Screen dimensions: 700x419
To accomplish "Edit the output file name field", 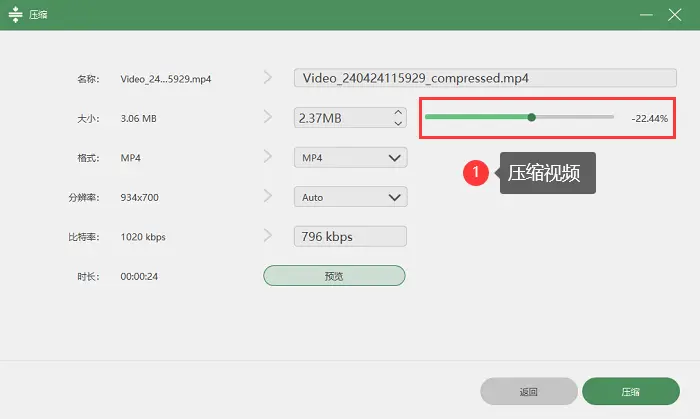I will point(485,78).
